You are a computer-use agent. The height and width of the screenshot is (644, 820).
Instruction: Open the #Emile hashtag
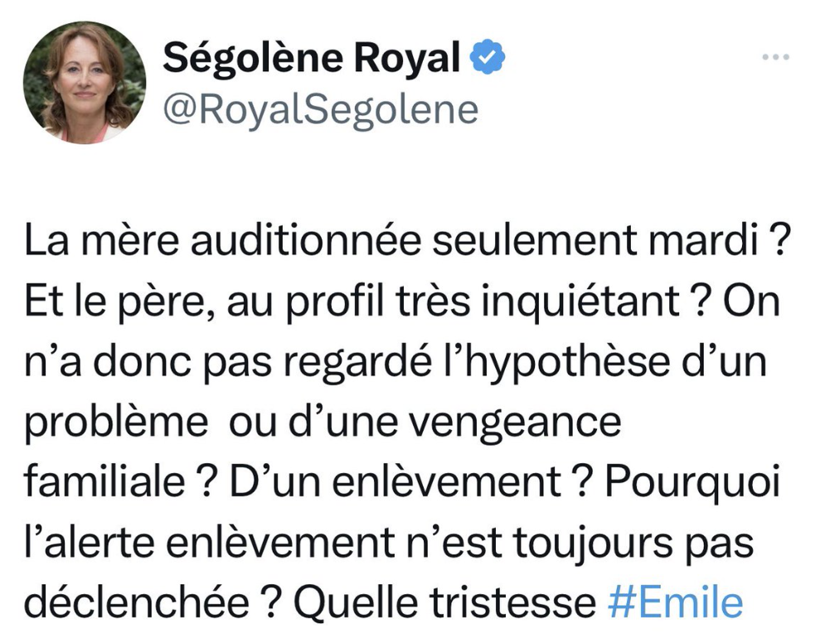[x=675, y=604]
